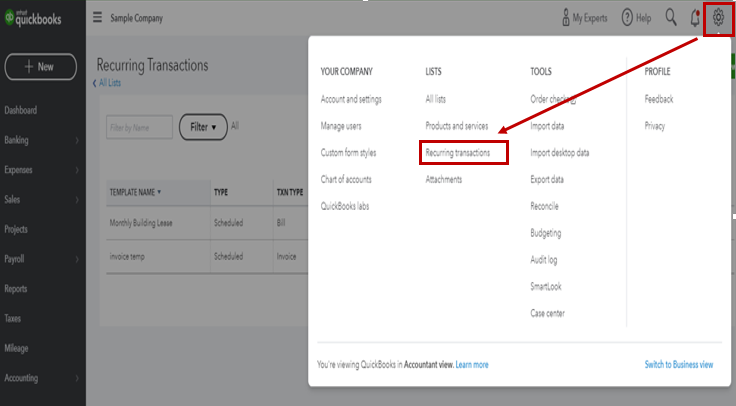Open Projects in the sidebar
736x406 pixels.
tap(16, 230)
